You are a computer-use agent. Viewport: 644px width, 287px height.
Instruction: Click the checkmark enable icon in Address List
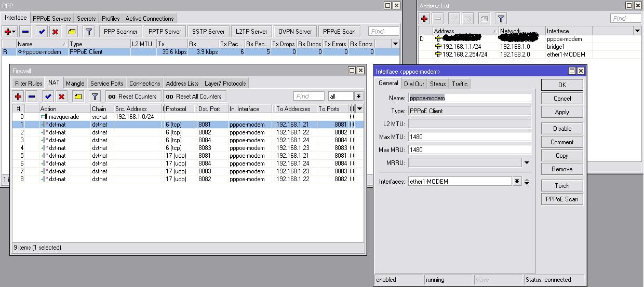454,19
